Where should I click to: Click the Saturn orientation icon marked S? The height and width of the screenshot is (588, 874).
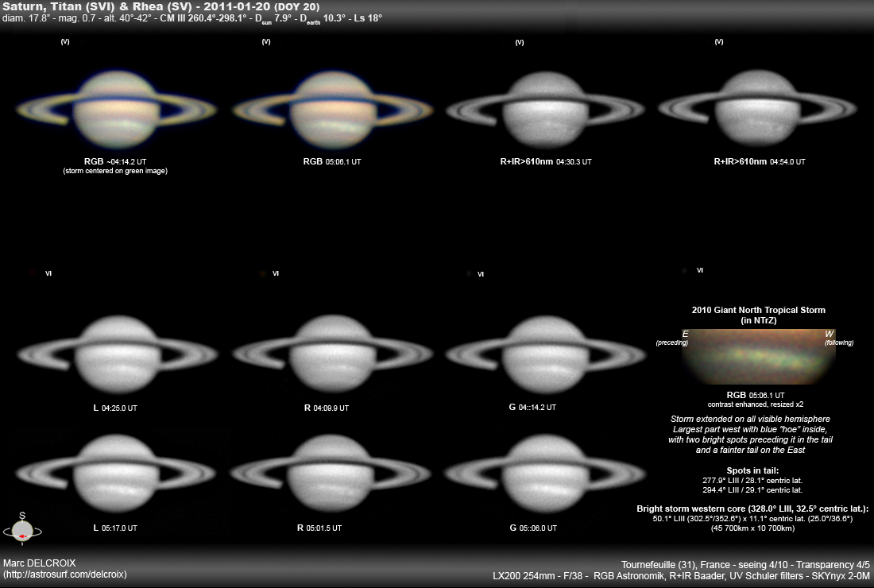coord(22,528)
